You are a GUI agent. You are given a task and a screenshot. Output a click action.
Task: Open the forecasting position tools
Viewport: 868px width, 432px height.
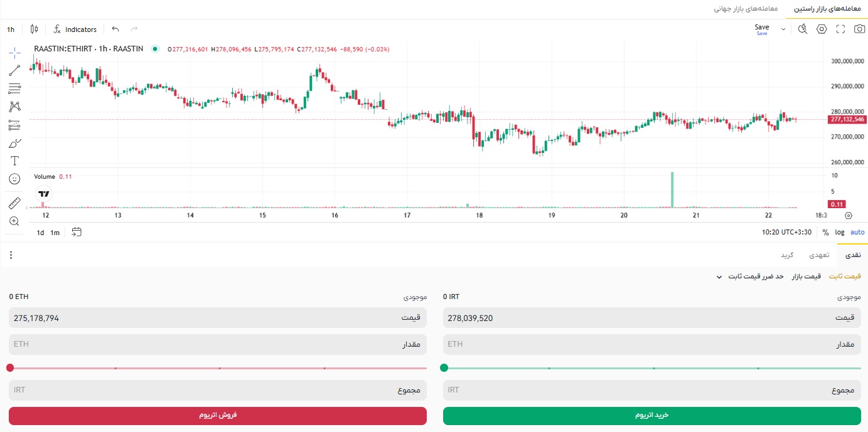(14, 125)
